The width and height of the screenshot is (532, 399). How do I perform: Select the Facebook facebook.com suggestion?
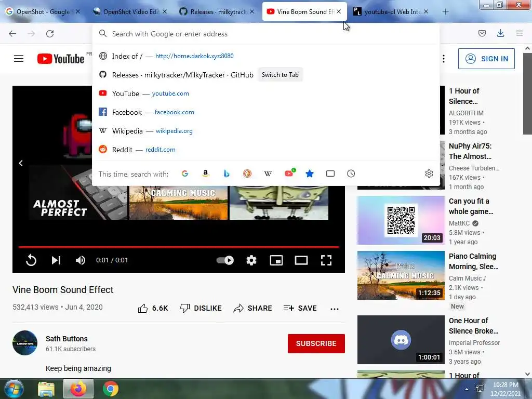click(x=266, y=112)
